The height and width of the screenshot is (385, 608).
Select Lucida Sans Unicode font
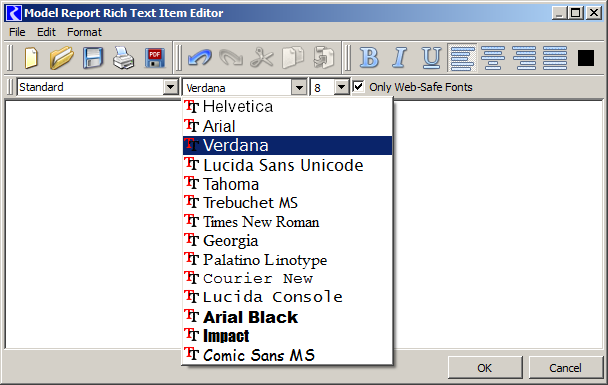coord(287,165)
